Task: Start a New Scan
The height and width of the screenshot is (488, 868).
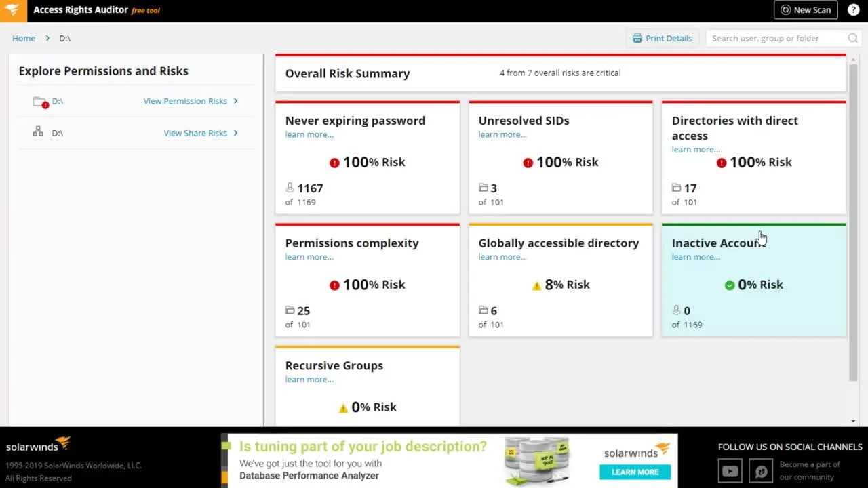Action: 806,10
